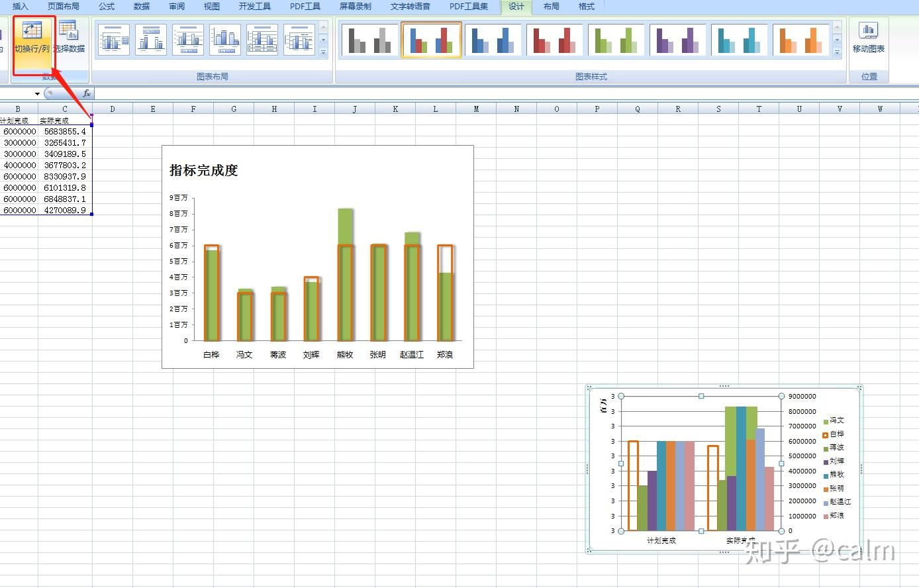Apply the sixth chart layout thumbnail
Image resolution: width=919 pixels, height=588 pixels.
[x=299, y=40]
